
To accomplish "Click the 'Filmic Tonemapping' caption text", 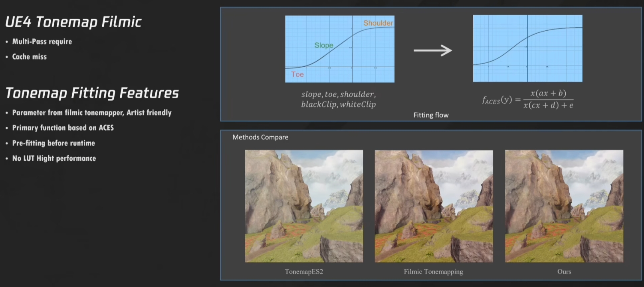I will [433, 272].
